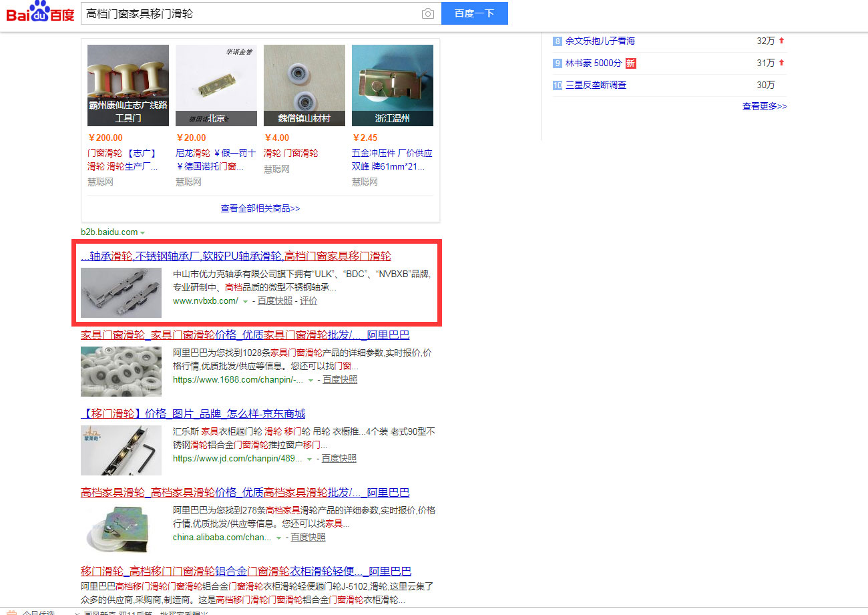Open the 京东商城 移门滑轮 result title

pyautogui.click(x=193, y=414)
